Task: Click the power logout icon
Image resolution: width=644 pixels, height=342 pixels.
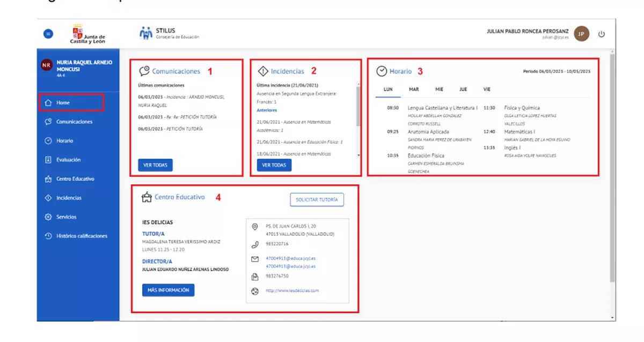Action: pyautogui.click(x=601, y=34)
